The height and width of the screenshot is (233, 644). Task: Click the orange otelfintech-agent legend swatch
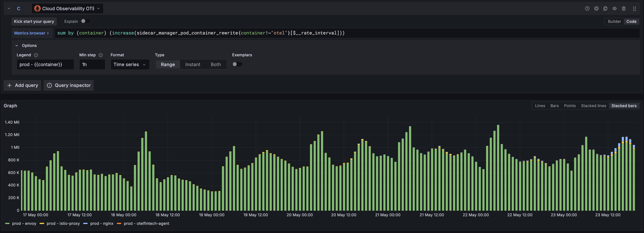coord(119,223)
